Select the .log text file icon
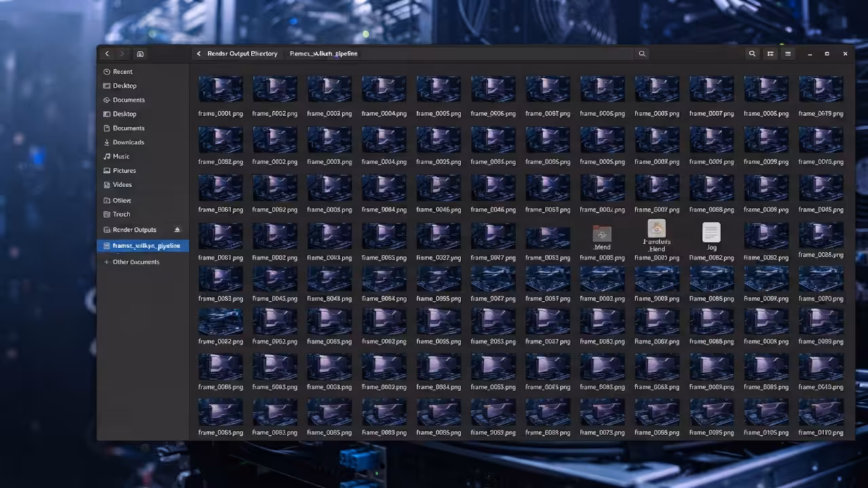868x488 pixels. point(711,232)
